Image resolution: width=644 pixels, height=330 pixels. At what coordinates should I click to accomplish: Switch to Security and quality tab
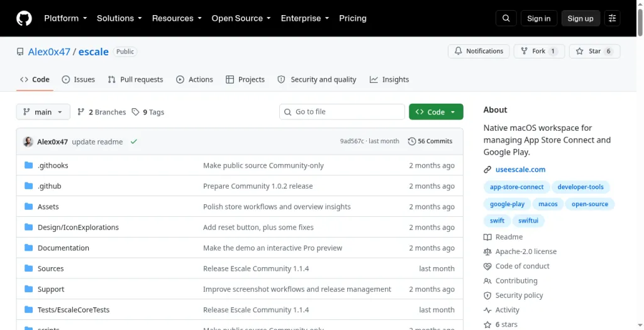click(x=317, y=80)
